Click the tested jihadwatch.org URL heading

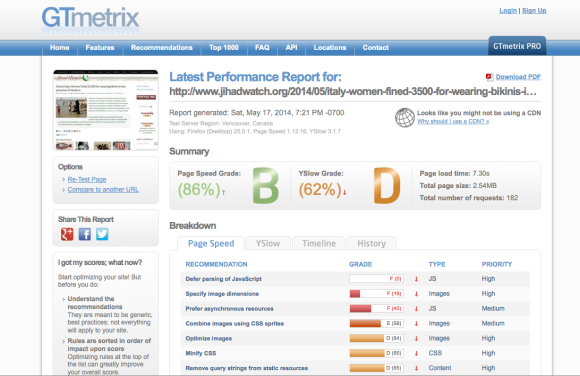tap(353, 91)
